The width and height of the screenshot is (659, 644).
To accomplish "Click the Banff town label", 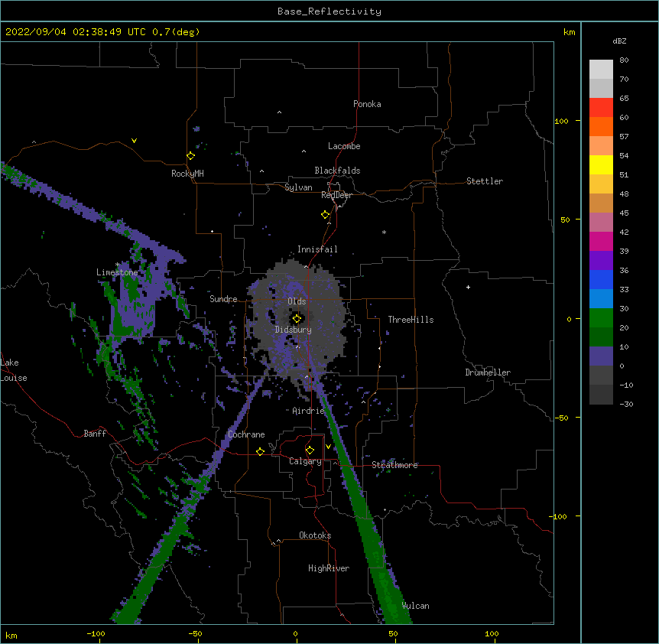I will [x=95, y=434].
